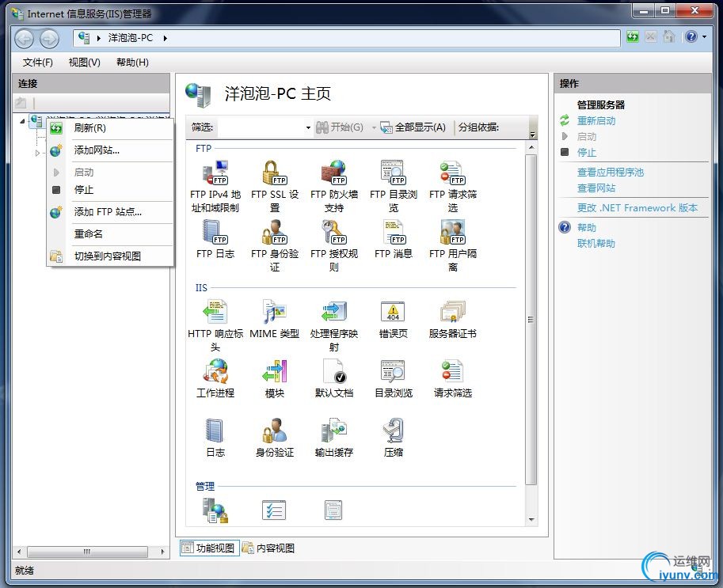
Task: Open FTP SSL settings icon
Action: pos(275,173)
